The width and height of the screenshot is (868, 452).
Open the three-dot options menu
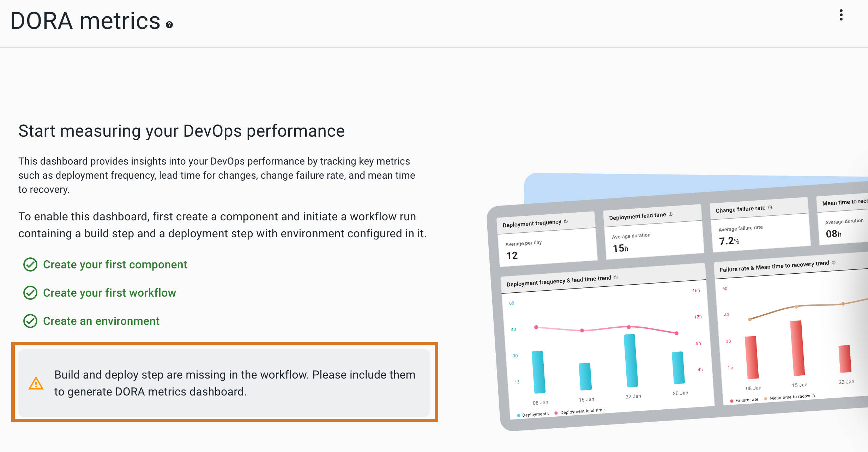(842, 16)
